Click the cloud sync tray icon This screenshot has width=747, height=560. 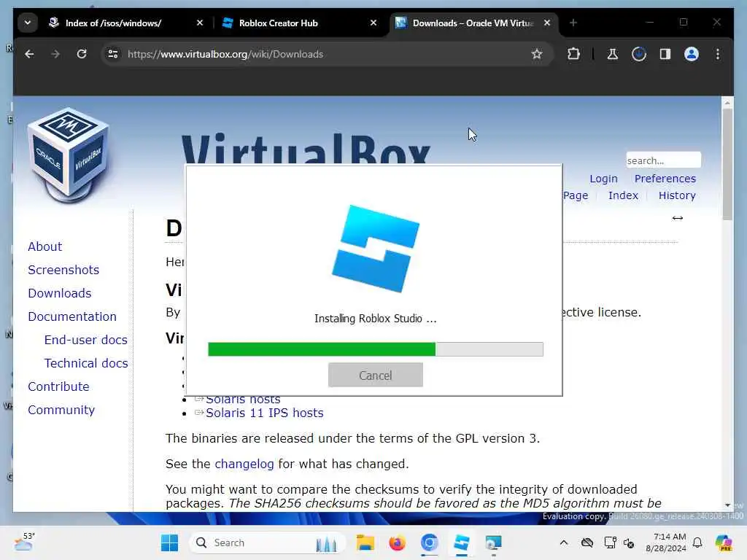[587, 542]
